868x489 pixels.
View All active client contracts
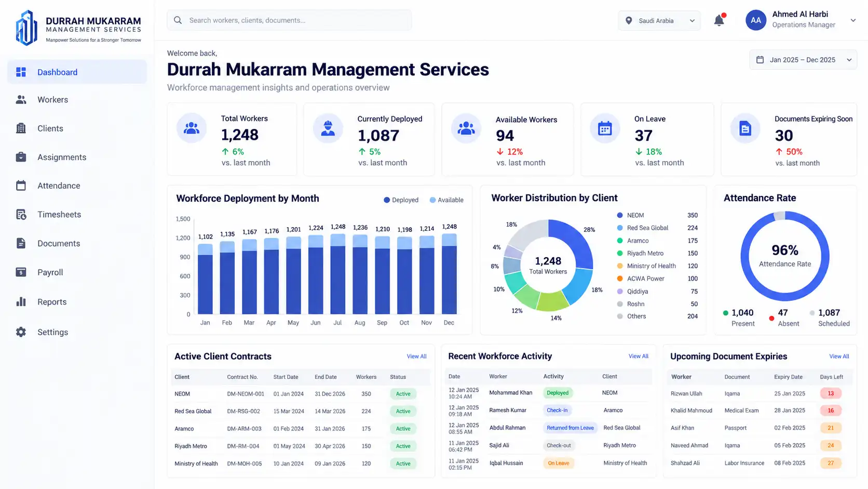point(416,356)
